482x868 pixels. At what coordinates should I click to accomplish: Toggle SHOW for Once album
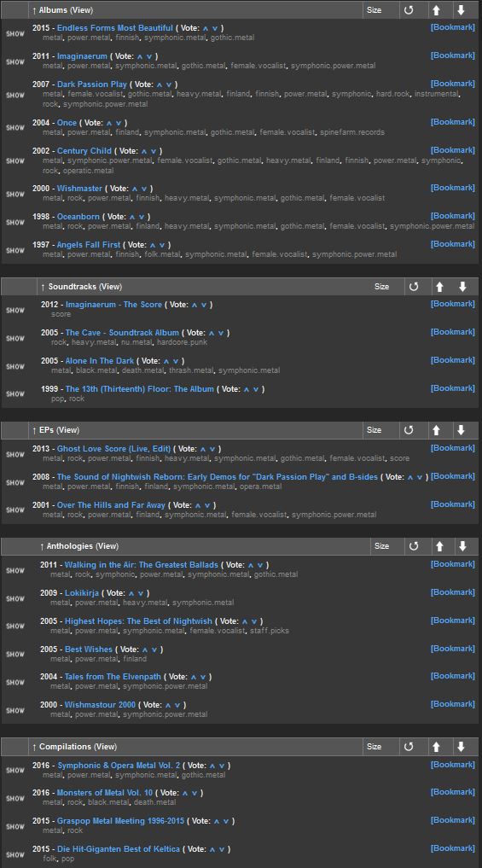15,127
